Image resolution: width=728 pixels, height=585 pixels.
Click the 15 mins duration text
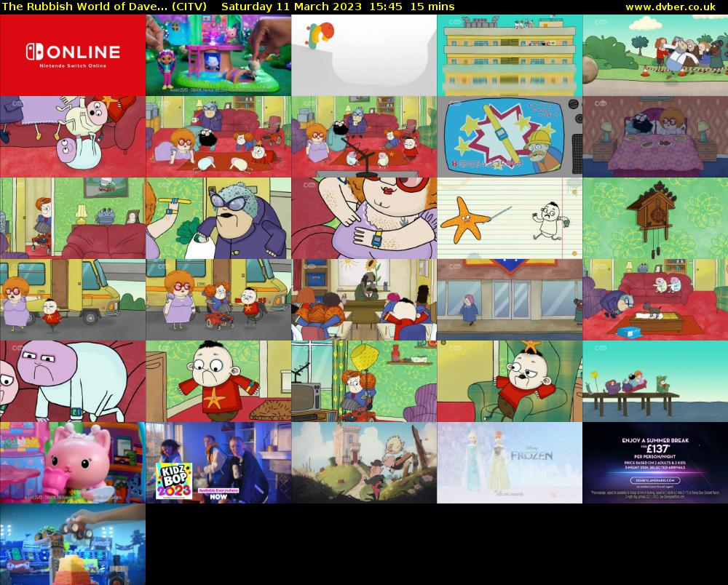[x=432, y=7]
